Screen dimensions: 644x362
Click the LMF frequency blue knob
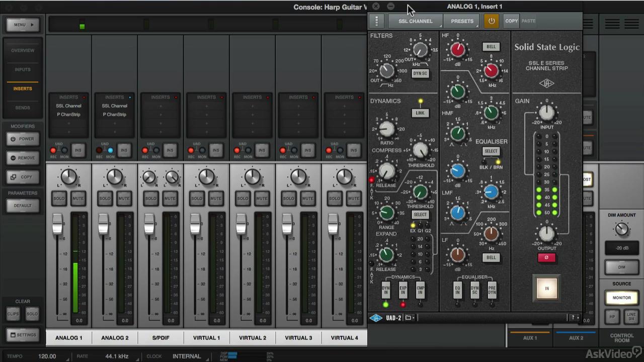point(491,192)
